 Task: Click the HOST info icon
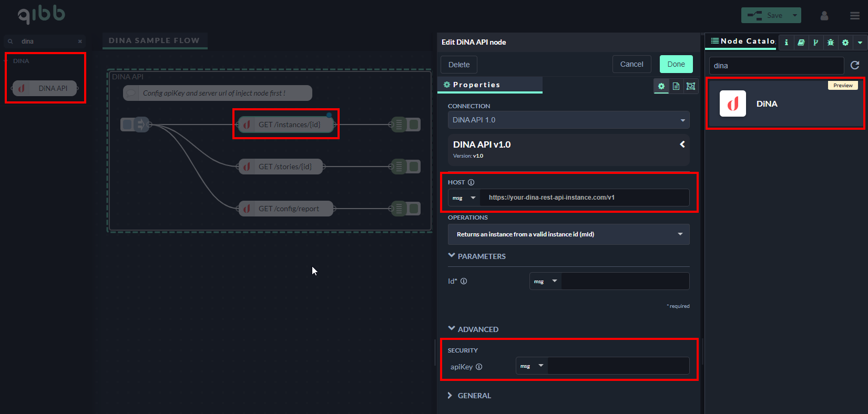click(x=471, y=182)
